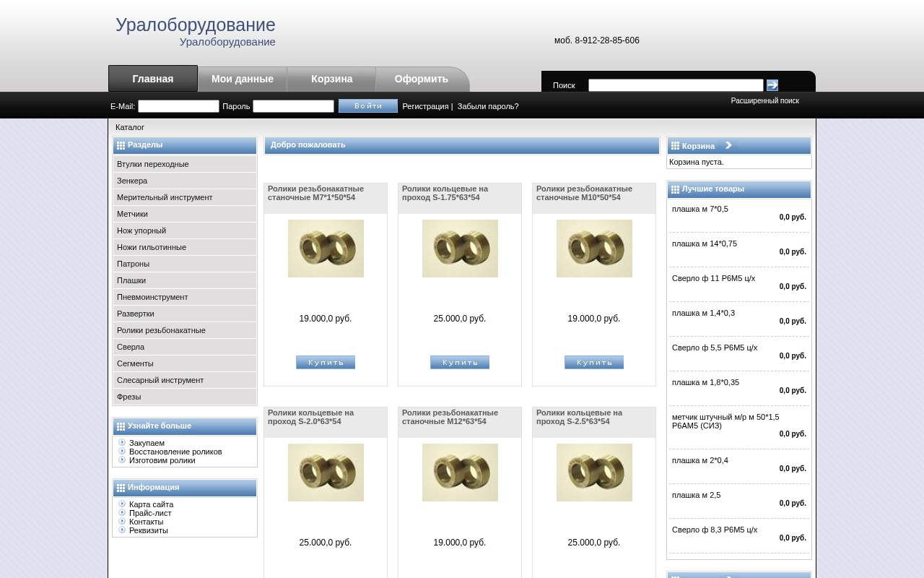Buy Ролики резьбонакатные станочные М7*1*50*54
924x578 pixels.
(326, 362)
